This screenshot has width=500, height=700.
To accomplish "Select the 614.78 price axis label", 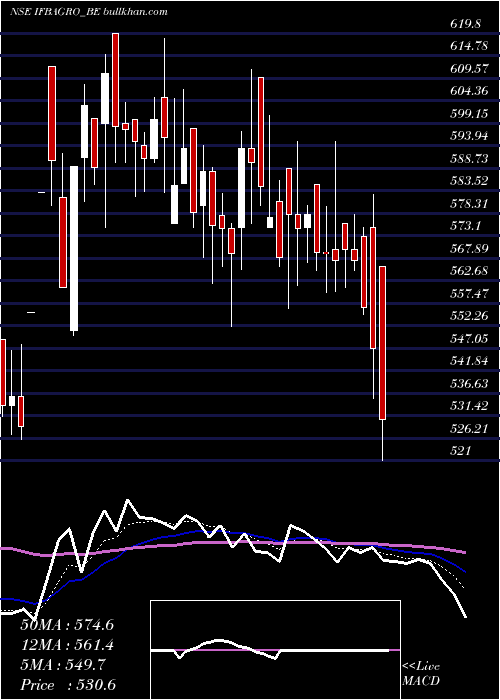I will coord(469,46).
